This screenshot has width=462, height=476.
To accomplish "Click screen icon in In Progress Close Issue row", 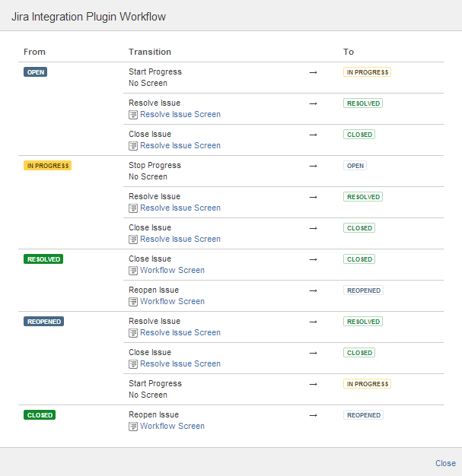I will [x=133, y=240].
